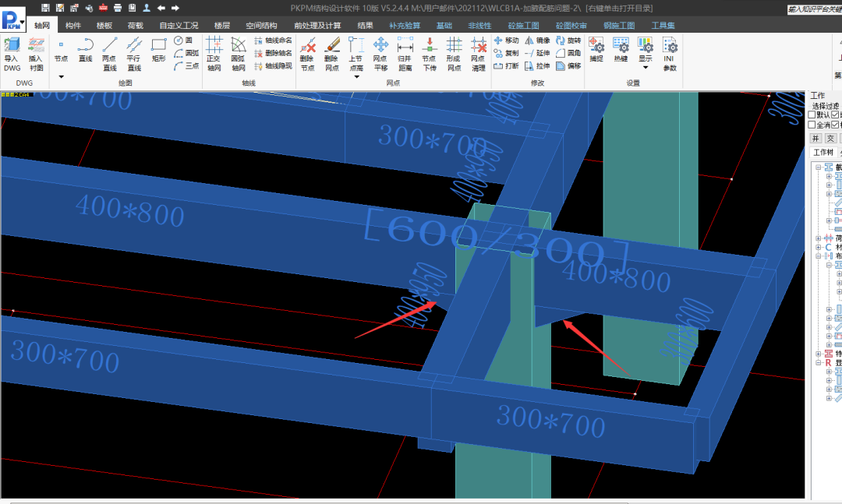
Task: Switch to the 前处理及计算 ribbon tab
Action: point(317,25)
